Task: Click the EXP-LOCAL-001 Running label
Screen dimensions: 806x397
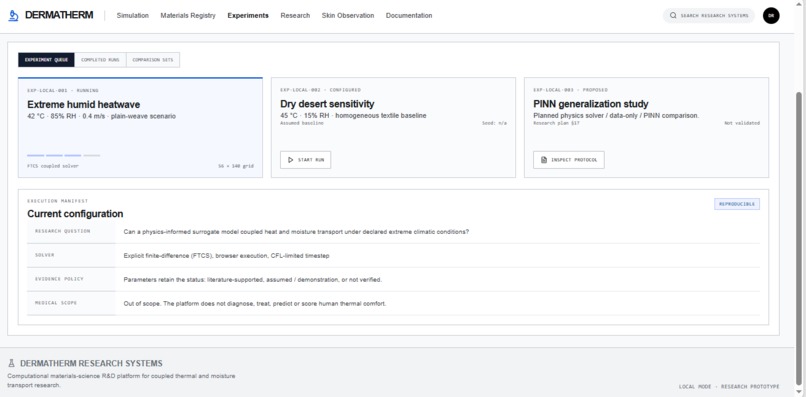Action: click(x=63, y=91)
